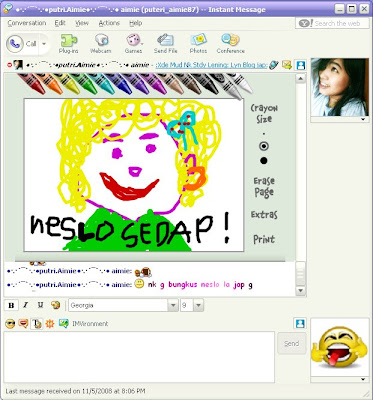Open the Conversation menu

coord(27,23)
